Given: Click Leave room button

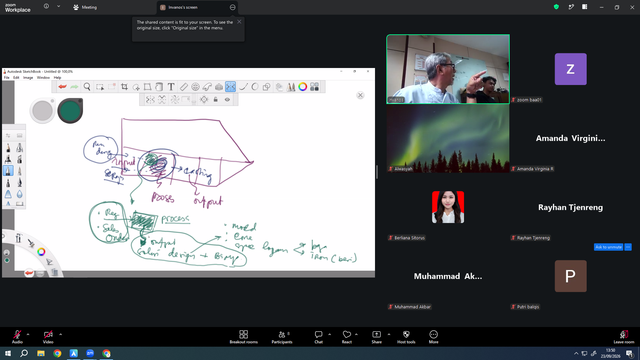Looking at the screenshot, I should pos(624,337).
